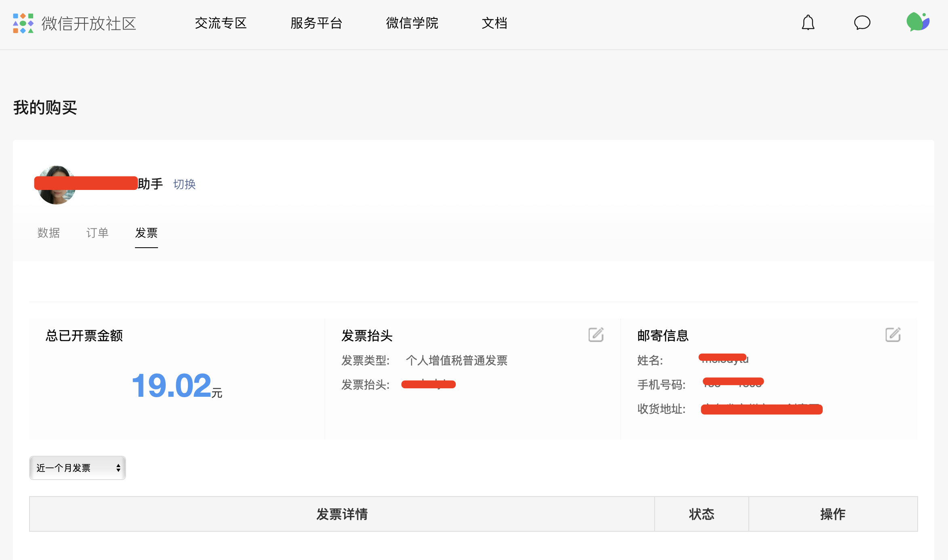
Task: Click the green user avatar icon
Action: [918, 22]
